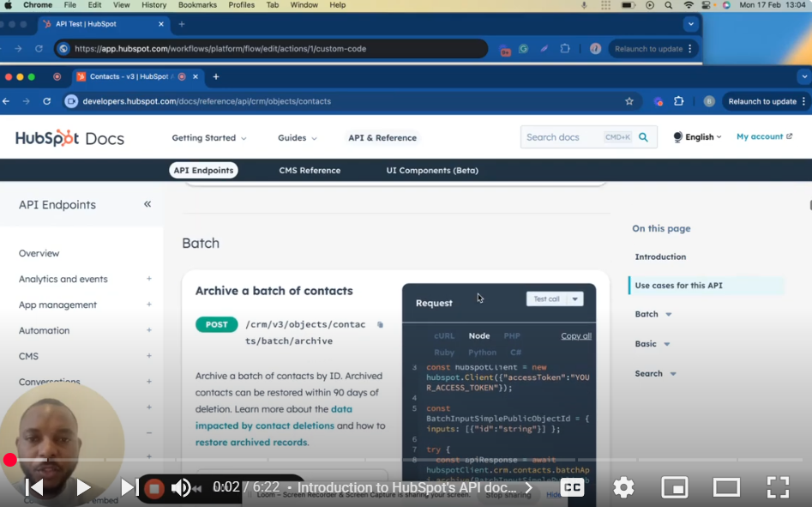The width and height of the screenshot is (812, 507).
Task: Open the Extensions puzzle icon in front window
Action: [679, 101]
